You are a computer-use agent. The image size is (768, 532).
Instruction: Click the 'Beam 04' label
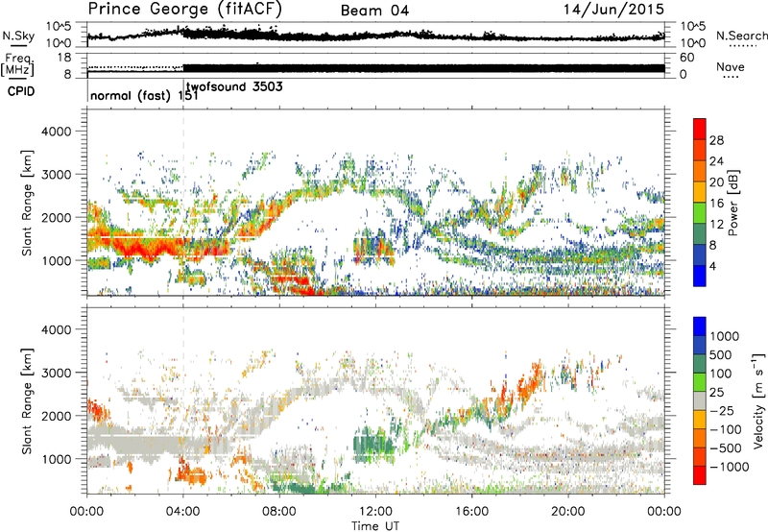point(374,11)
